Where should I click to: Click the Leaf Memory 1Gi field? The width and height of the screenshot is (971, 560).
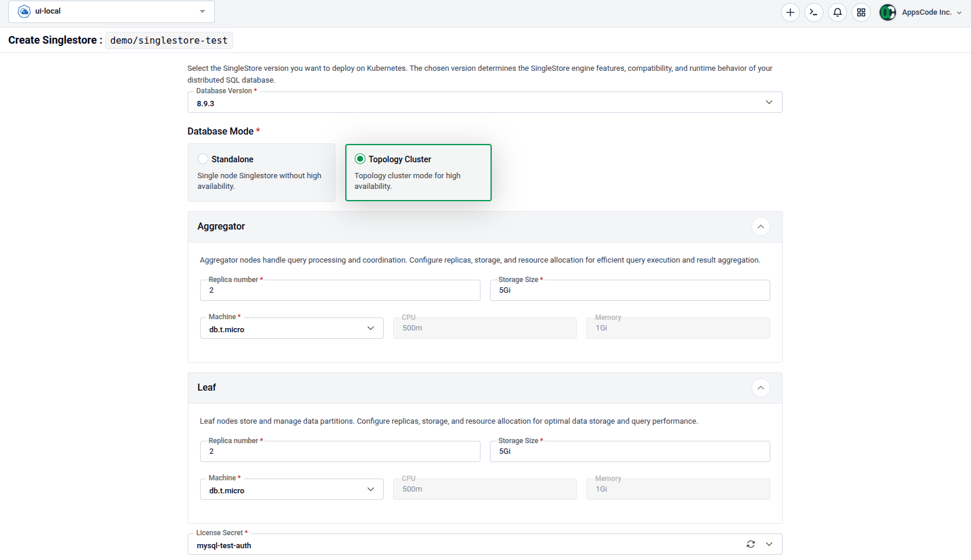678,489
